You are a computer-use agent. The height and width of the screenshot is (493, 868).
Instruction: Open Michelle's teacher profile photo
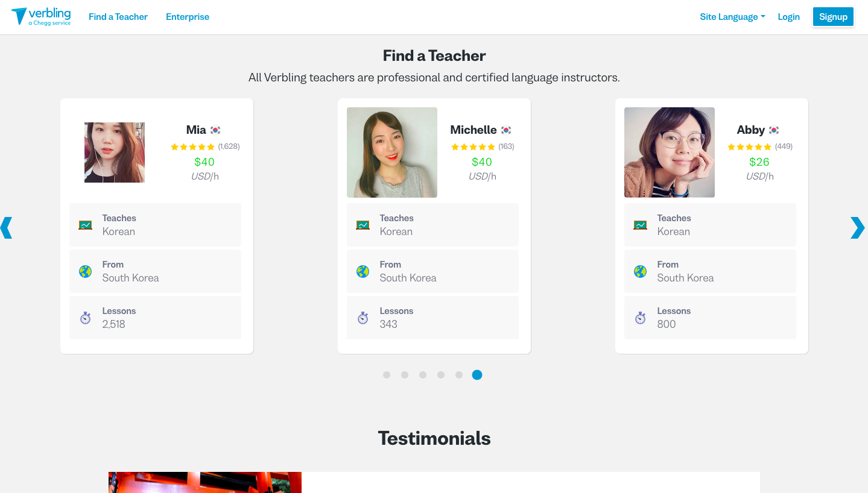pyautogui.click(x=392, y=152)
